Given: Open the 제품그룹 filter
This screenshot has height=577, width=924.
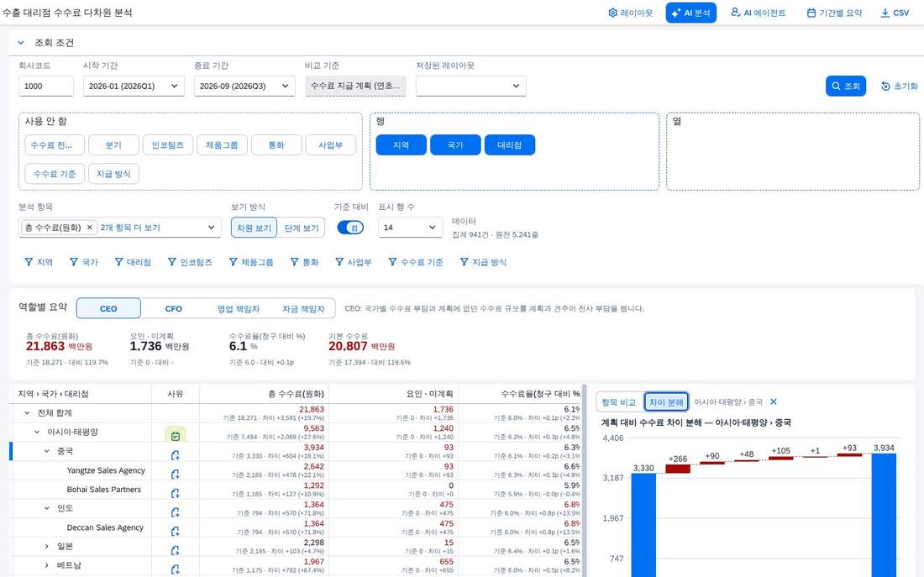Looking at the screenshot, I should (251, 262).
